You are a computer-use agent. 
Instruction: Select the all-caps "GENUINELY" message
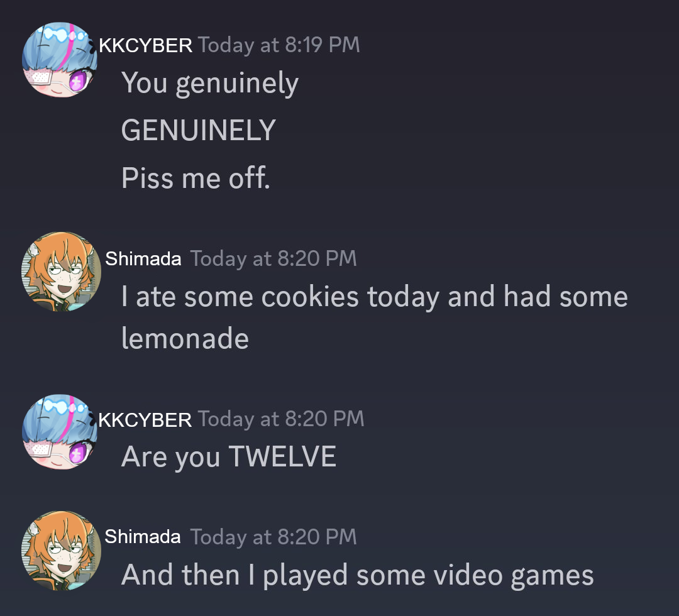point(198,130)
